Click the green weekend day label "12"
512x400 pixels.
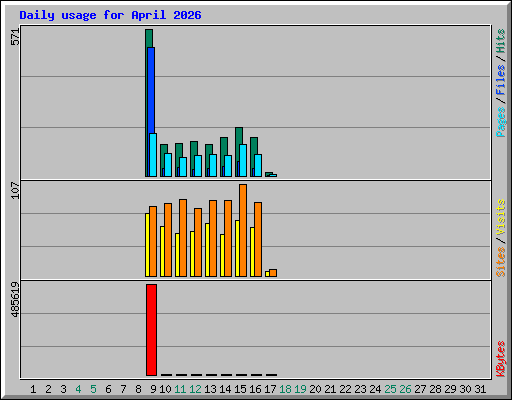(195, 389)
